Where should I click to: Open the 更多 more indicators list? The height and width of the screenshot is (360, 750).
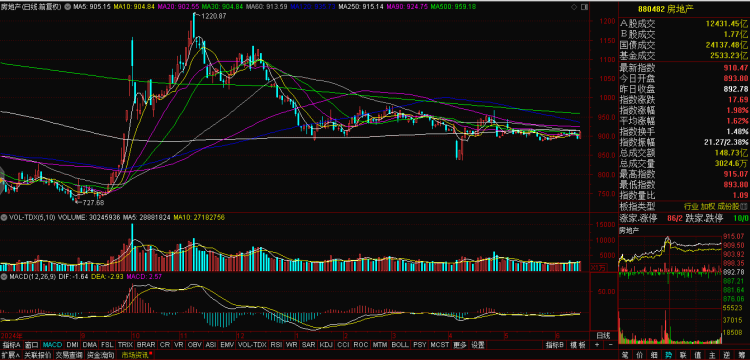pyautogui.click(x=460, y=345)
